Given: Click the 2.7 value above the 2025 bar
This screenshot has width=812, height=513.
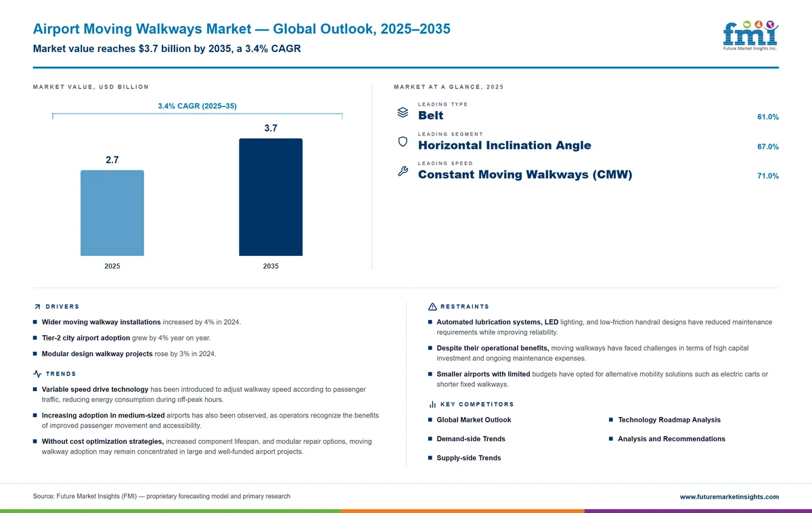Looking at the screenshot, I should (x=112, y=160).
